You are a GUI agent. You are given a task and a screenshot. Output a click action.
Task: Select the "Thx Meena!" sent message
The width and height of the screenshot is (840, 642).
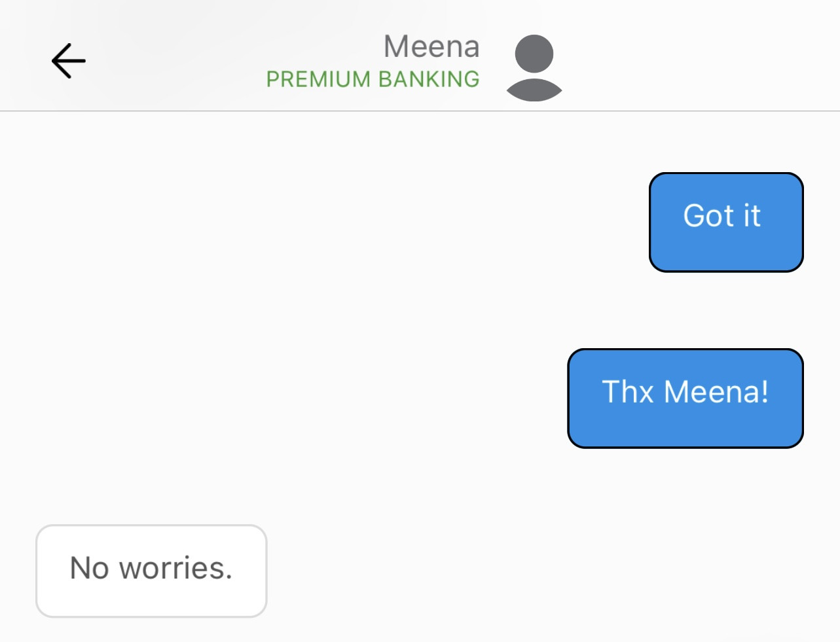(685, 398)
